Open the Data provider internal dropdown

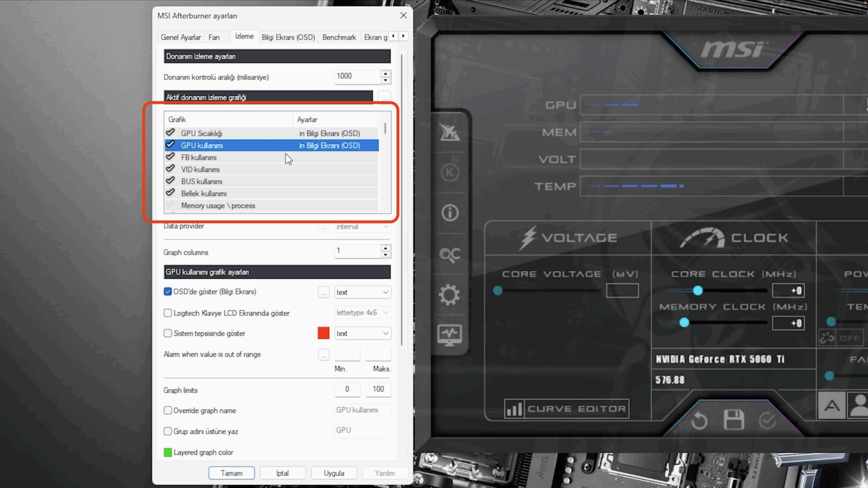(363, 226)
